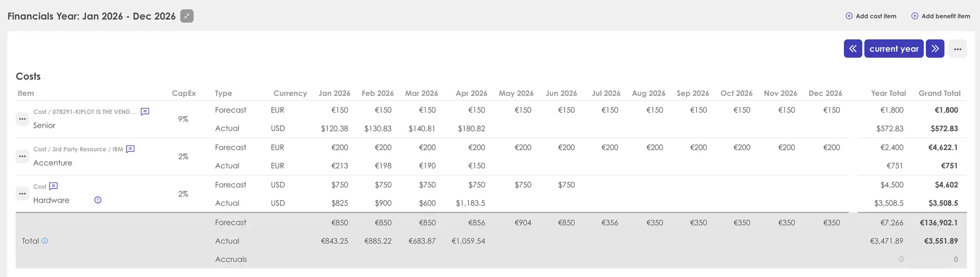
Task: Click the Senior item name
Action: coord(44,125)
